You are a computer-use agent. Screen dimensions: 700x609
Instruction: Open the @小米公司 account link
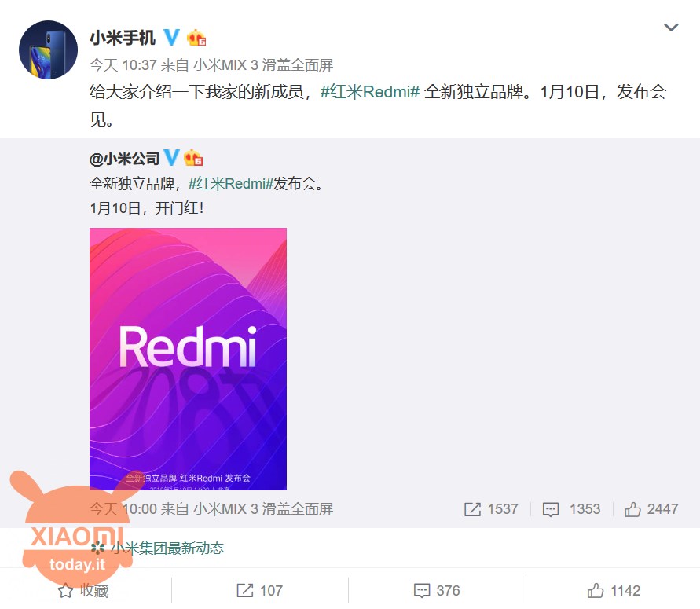point(125,159)
